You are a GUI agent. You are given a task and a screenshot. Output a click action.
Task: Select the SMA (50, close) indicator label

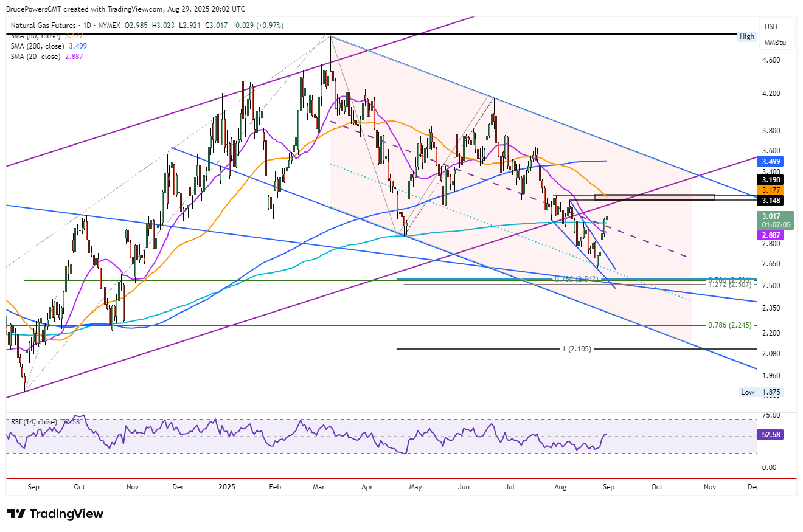[35, 36]
